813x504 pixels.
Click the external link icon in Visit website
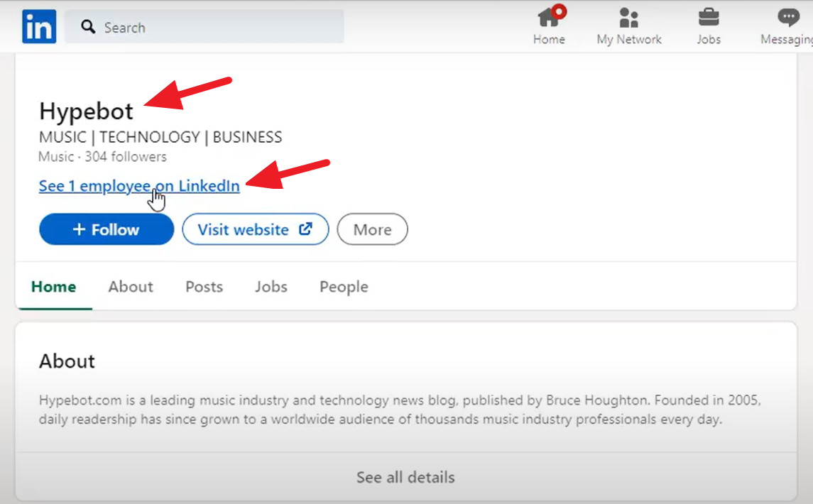tap(306, 229)
